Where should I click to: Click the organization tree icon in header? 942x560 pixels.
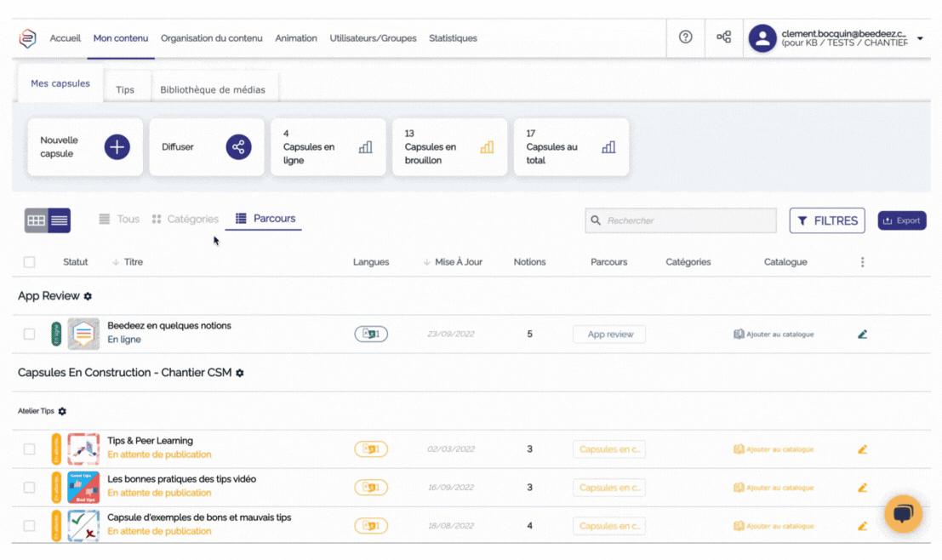[723, 37]
